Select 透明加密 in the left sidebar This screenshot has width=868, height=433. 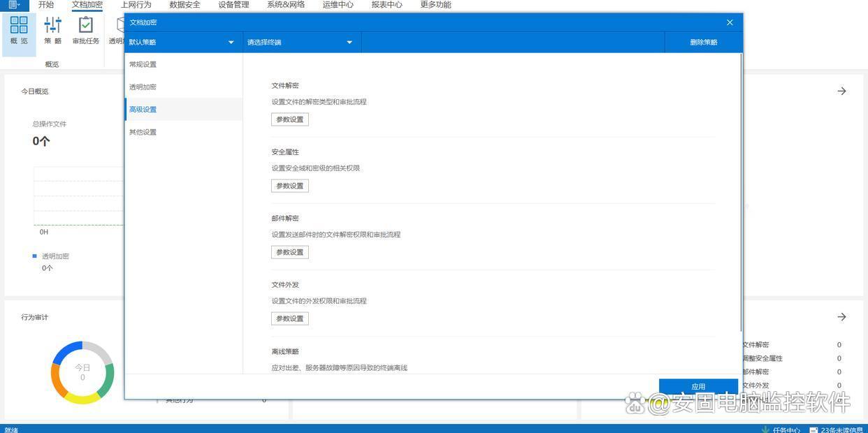pos(143,87)
